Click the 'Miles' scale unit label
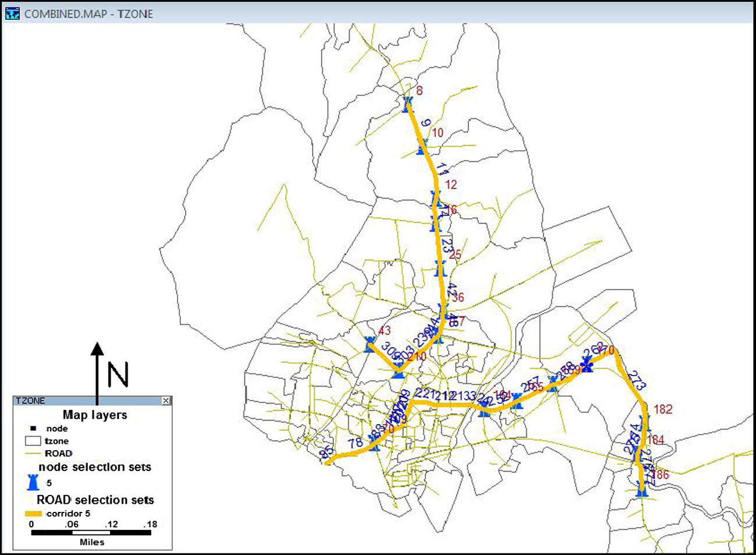The height and width of the screenshot is (555, 756). pos(92,542)
